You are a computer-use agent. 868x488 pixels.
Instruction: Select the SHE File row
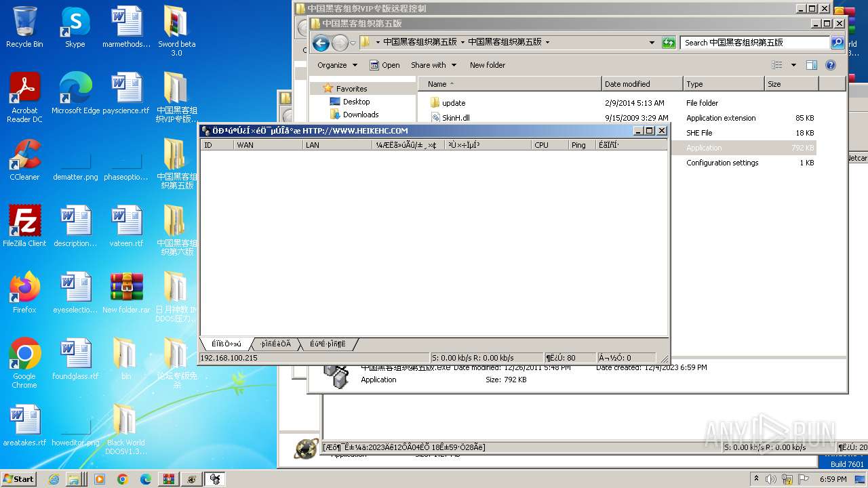point(744,133)
